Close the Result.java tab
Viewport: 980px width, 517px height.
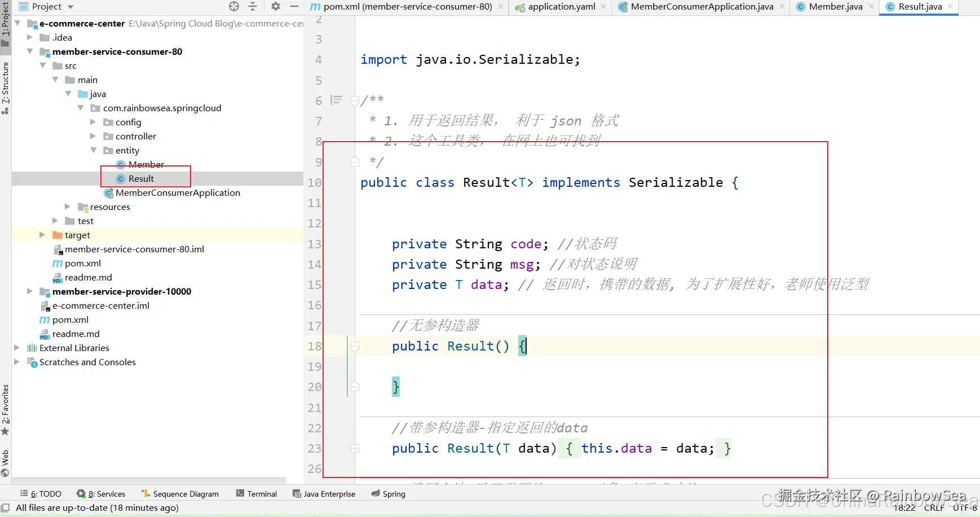point(950,6)
